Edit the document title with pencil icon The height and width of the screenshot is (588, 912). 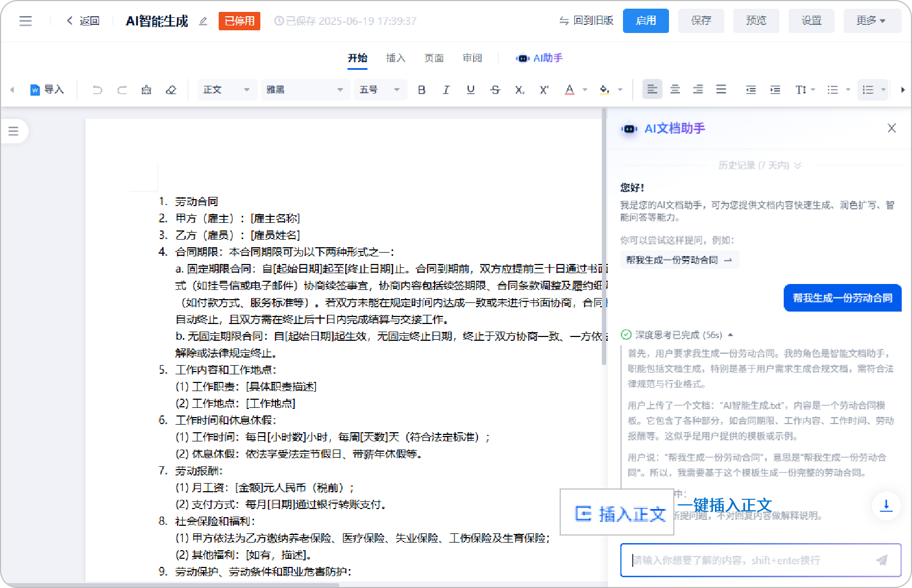pos(203,21)
